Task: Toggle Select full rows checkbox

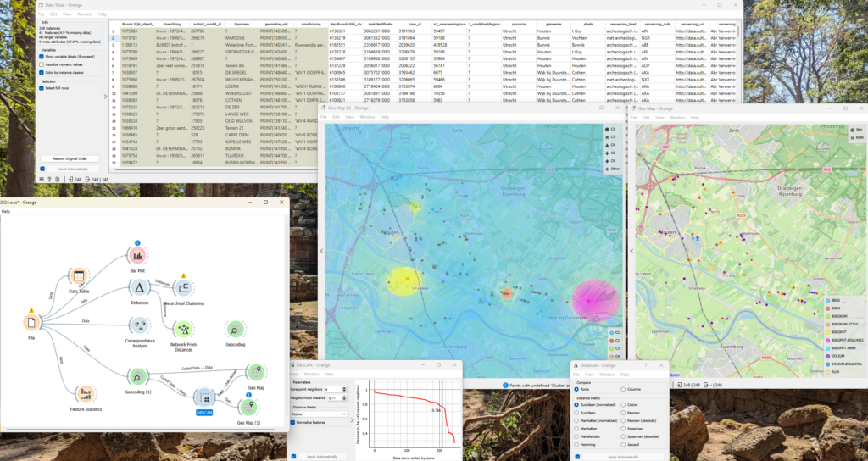Action: point(43,89)
